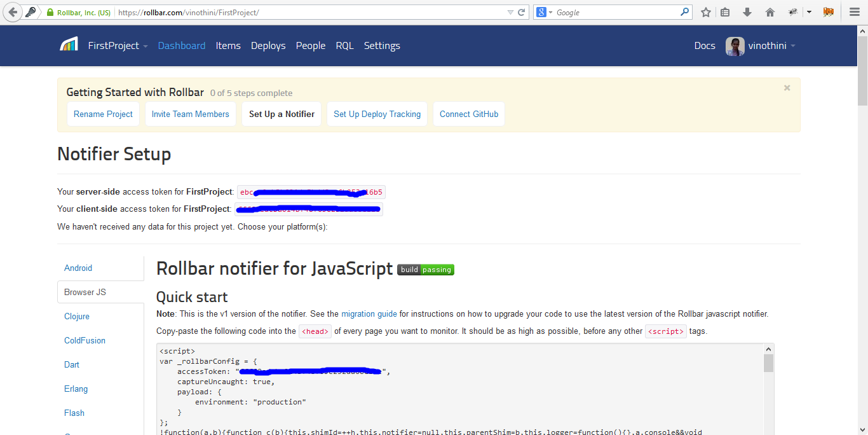Screen dimensions: 868x435
Task: Click the code box scrollbar thumb
Action: tap(768, 363)
